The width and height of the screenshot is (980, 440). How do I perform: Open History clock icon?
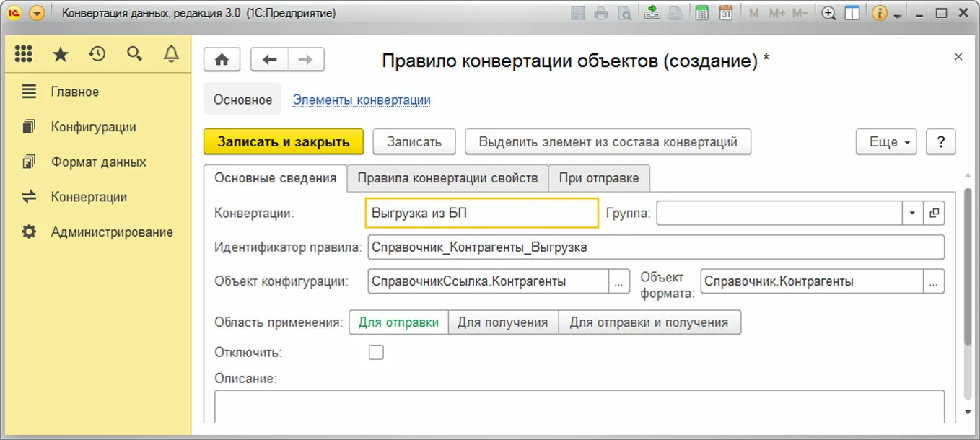[97, 54]
